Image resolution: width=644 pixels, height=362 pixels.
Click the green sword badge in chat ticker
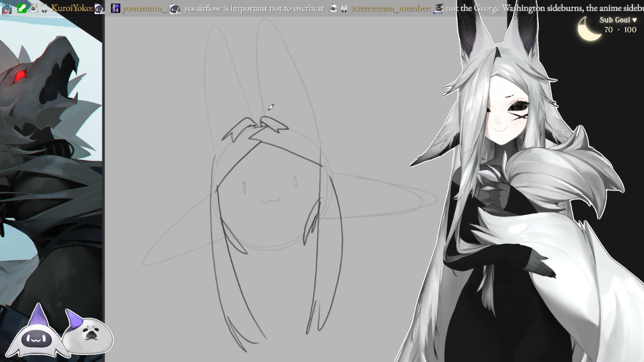click(22, 8)
